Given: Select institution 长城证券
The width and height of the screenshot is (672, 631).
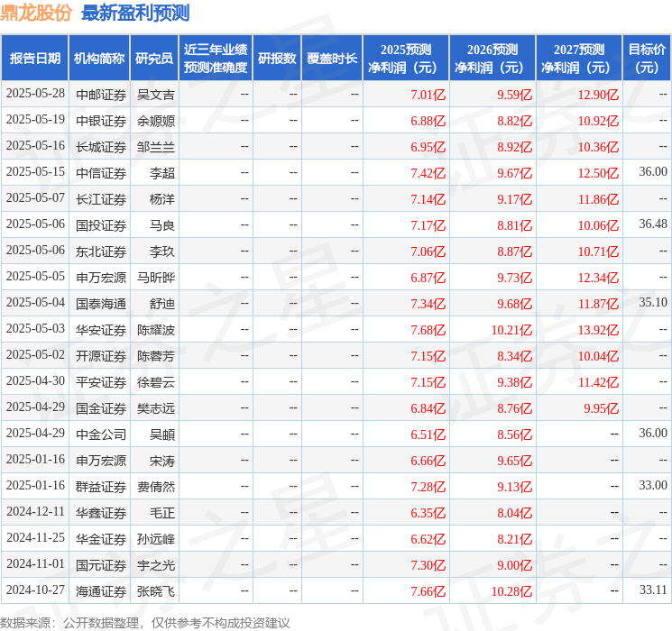Looking at the screenshot, I should [101, 147].
